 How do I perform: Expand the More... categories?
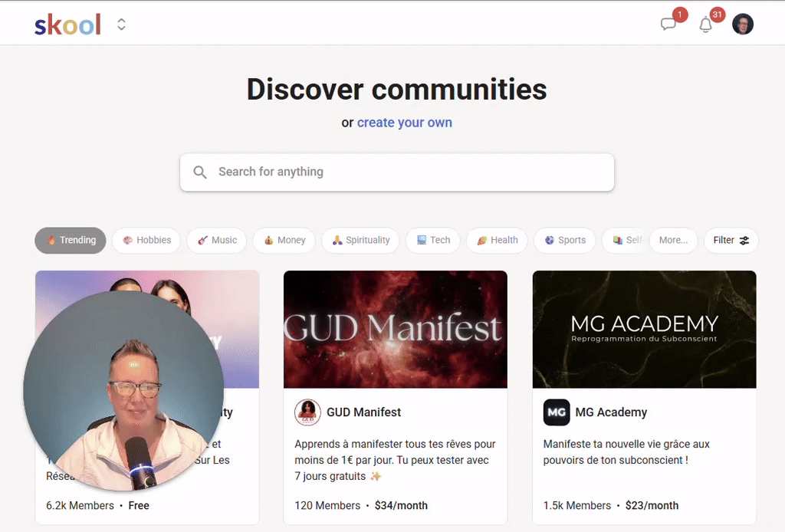coord(673,240)
